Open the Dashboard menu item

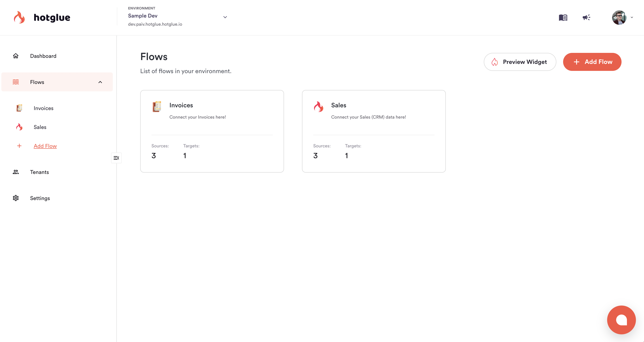click(x=43, y=56)
